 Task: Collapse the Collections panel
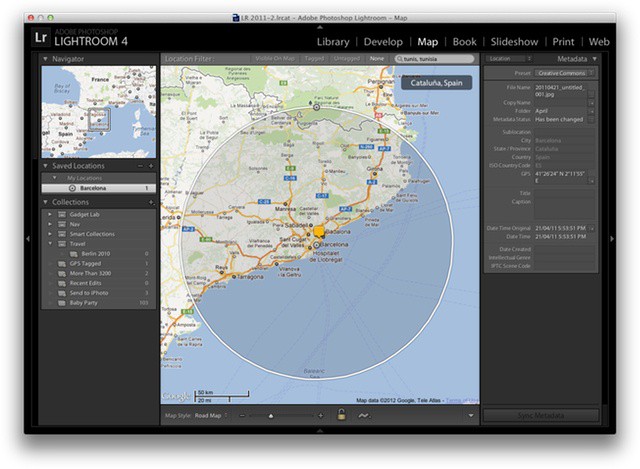[45, 202]
